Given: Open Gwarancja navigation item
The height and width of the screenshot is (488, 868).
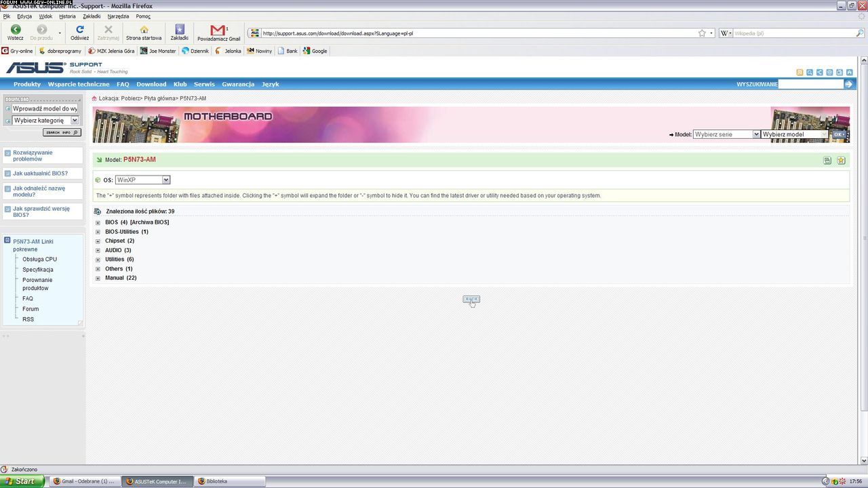Looking at the screenshot, I should 238,84.
